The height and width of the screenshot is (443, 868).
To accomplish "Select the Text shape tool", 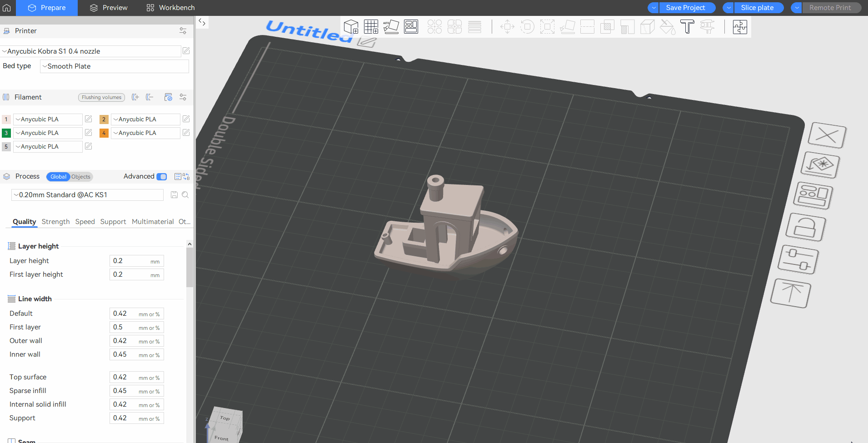I will click(x=687, y=27).
